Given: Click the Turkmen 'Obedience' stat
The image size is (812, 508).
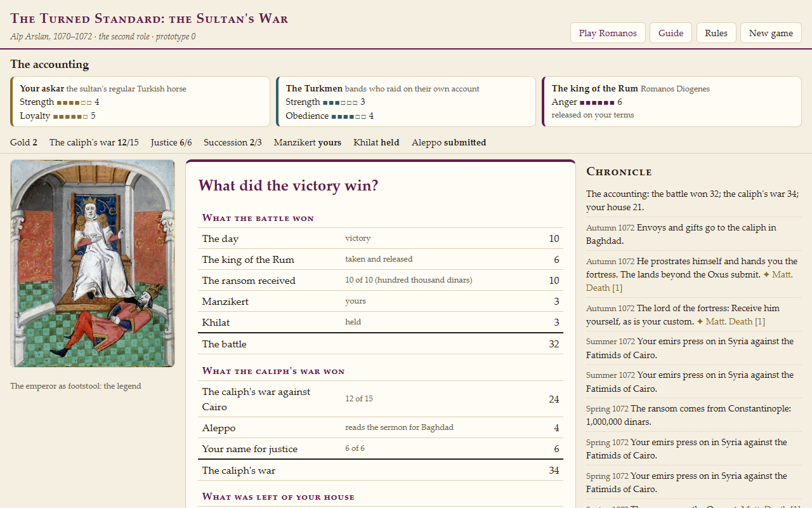Looking at the screenshot, I should (x=330, y=116).
